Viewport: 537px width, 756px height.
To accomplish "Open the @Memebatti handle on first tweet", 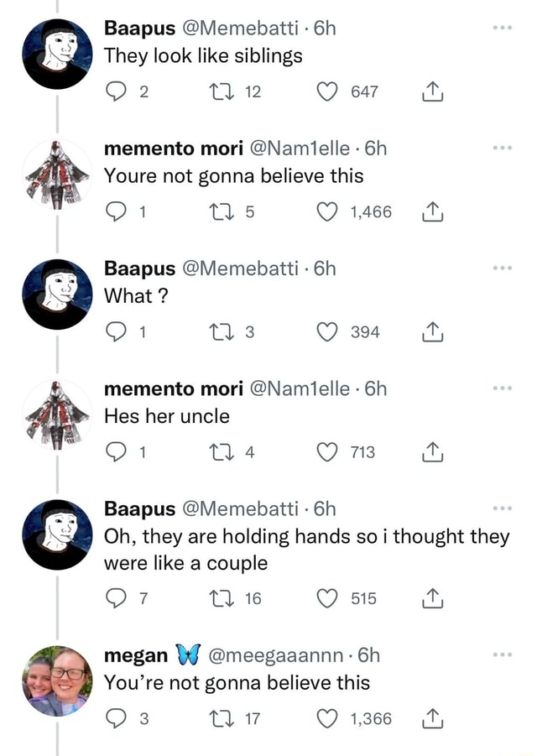I will coord(240,29).
